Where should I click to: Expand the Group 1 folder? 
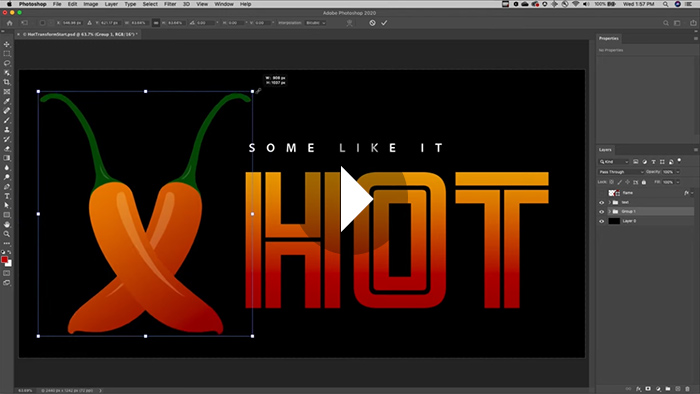pos(609,212)
